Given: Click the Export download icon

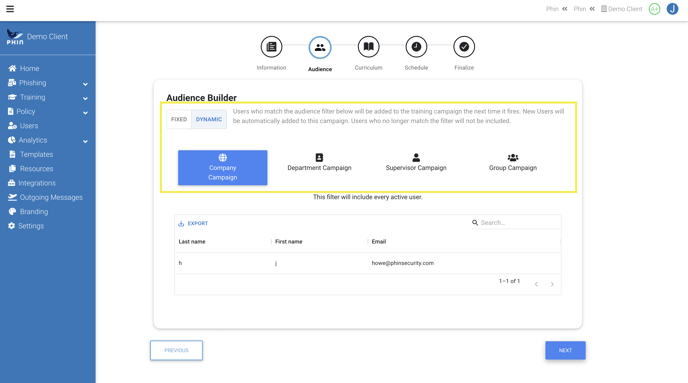Looking at the screenshot, I should tap(181, 224).
